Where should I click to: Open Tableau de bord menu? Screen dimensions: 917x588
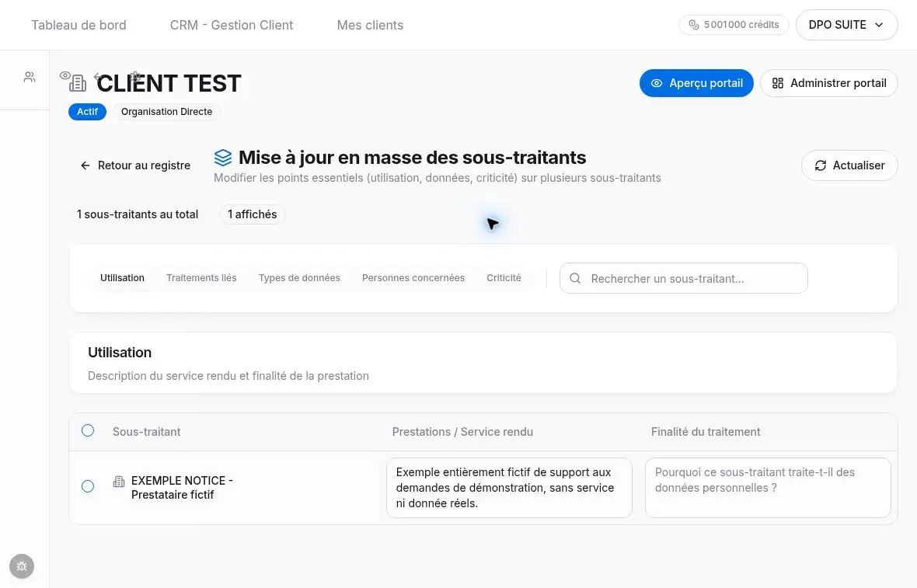[78, 25]
